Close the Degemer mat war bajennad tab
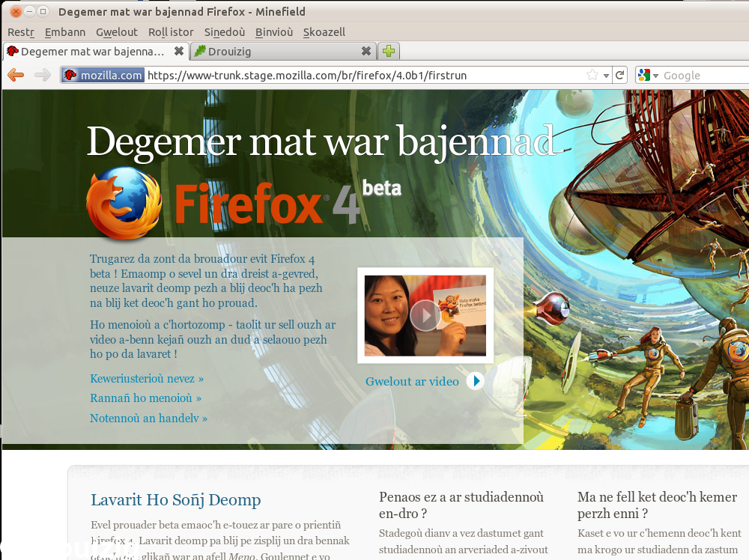 click(179, 51)
